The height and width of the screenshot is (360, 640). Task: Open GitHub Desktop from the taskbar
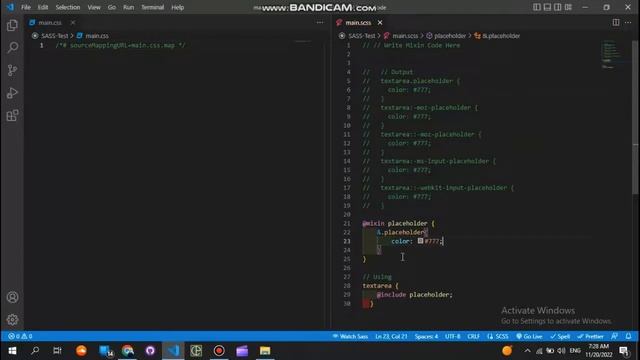tap(150, 351)
